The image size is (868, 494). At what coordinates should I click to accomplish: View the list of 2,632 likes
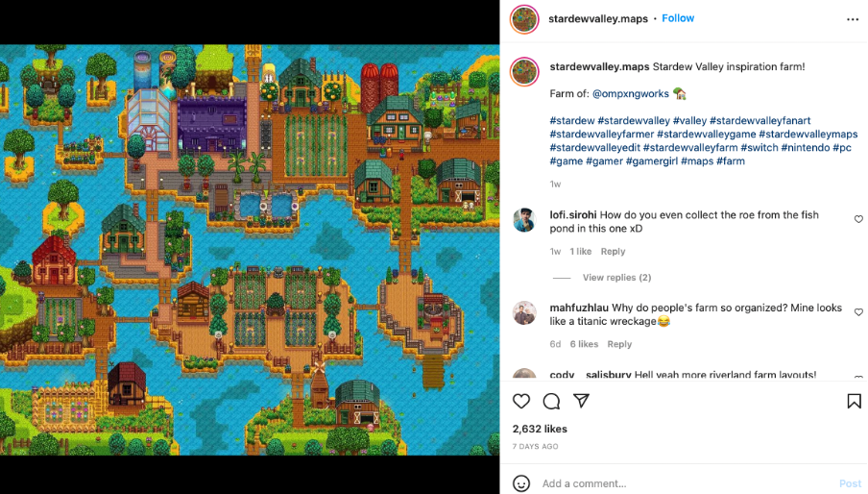pos(540,430)
